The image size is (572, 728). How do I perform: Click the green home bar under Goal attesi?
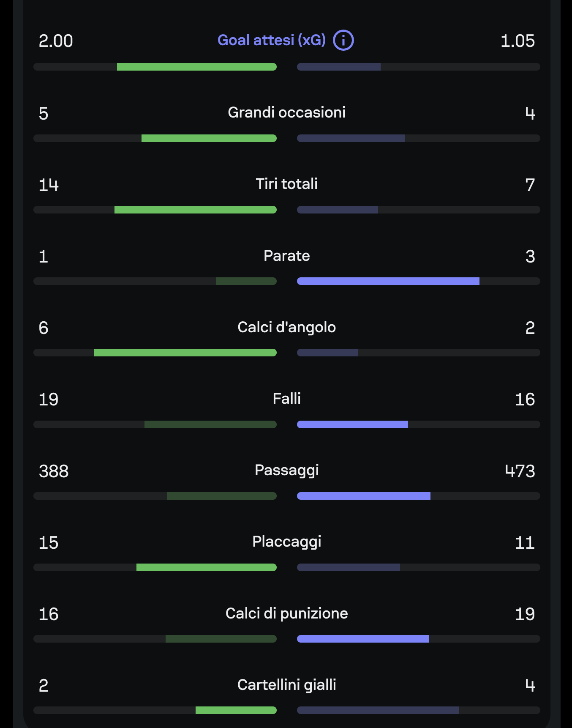point(196,67)
